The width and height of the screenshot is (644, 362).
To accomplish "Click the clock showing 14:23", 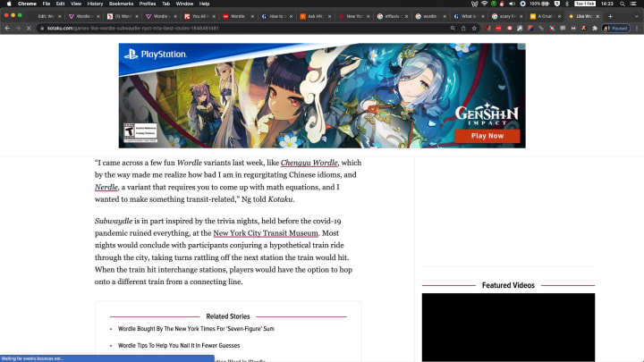I will coord(607,4).
